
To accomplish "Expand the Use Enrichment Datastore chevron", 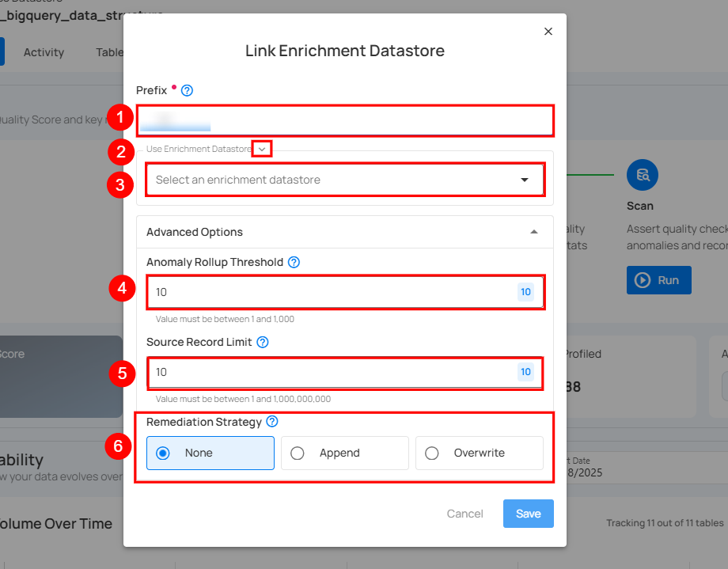I will pyautogui.click(x=261, y=148).
